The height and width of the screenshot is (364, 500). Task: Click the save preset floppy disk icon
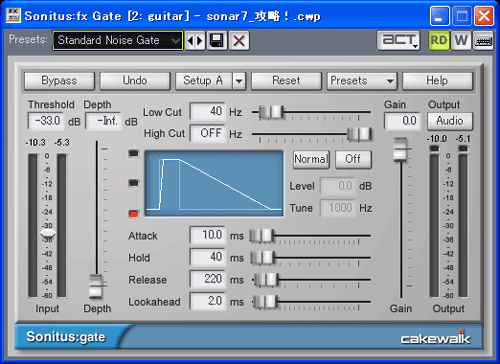coord(217,41)
